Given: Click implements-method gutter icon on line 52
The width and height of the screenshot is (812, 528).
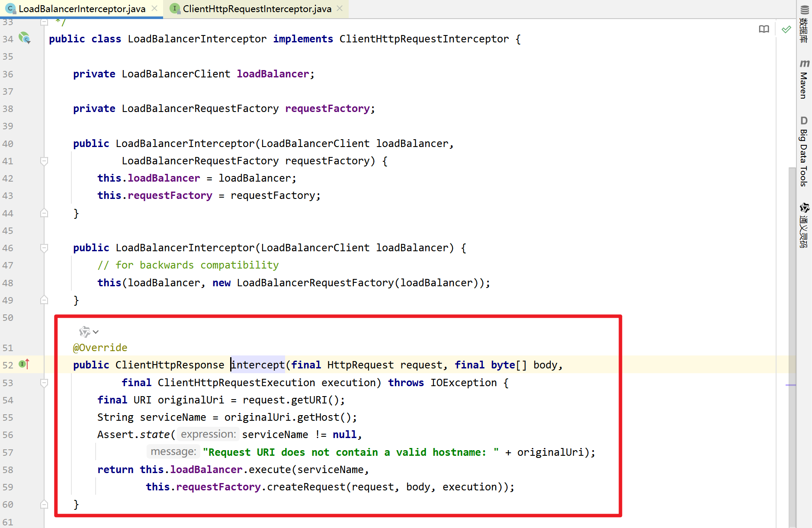Looking at the screenshot, I should [24, 364].
